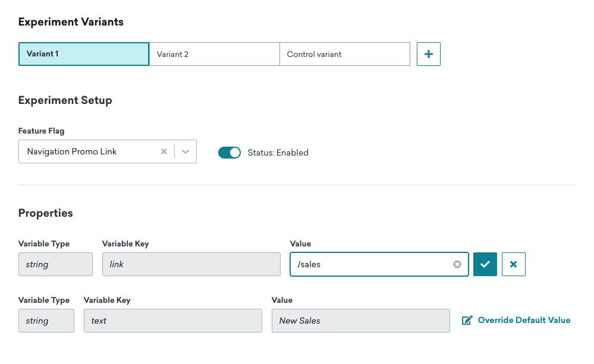The image size is (594, 364).
Task: Open the Control variant tab
Action: point(345,54)
